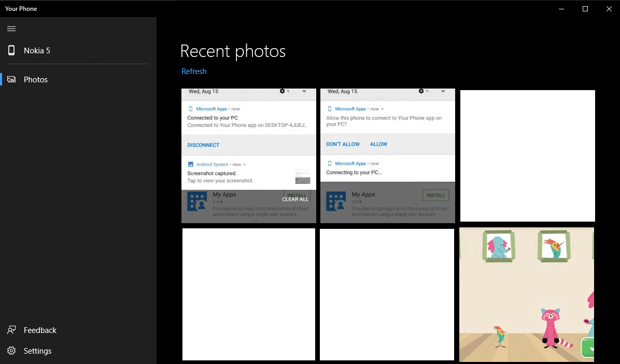Click the 'Your Phone' window title text
The width and height of the screenshot is (620, 364).
click(21, 9)
